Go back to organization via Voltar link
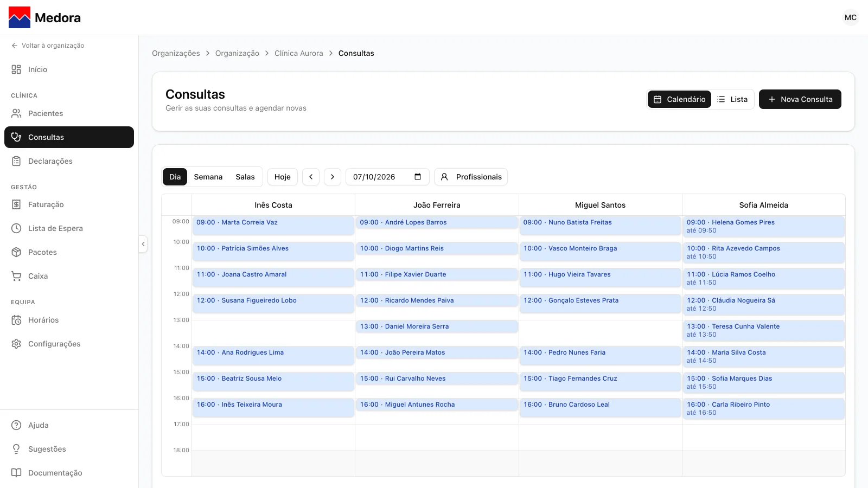The image size is (868, 488). (48, 46)
